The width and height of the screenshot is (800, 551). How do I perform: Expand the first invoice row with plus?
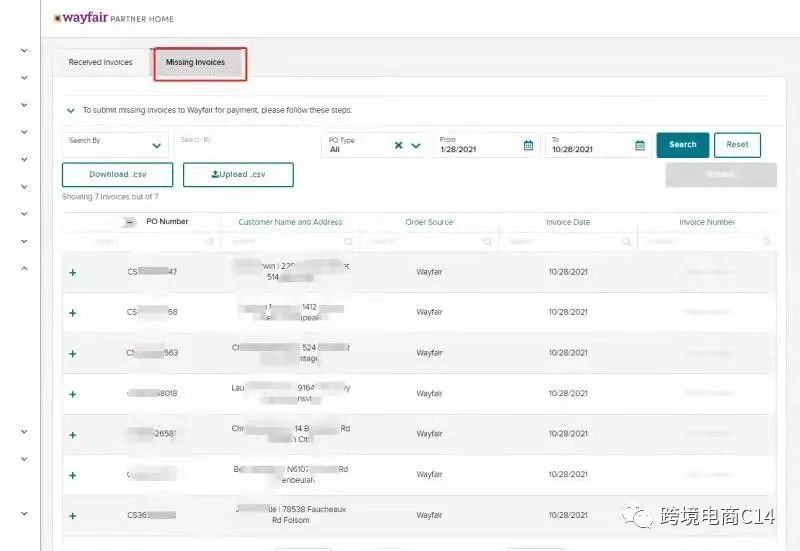coord(72,272)
